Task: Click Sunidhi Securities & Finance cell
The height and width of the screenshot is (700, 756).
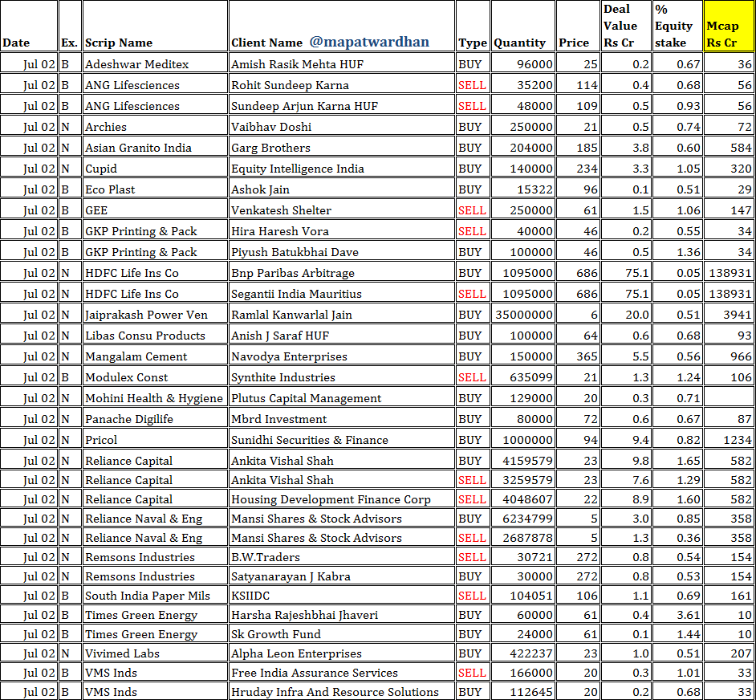Action: coord(342,439)
